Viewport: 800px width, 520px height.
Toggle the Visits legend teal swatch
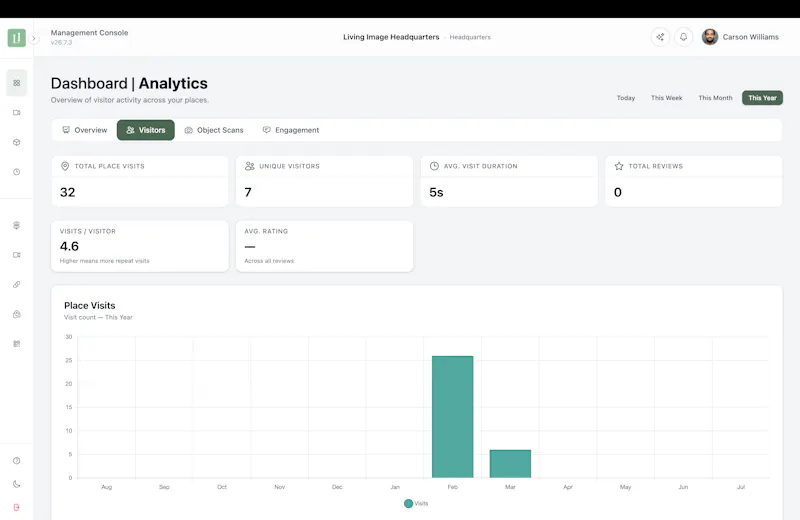click(408, 504)
